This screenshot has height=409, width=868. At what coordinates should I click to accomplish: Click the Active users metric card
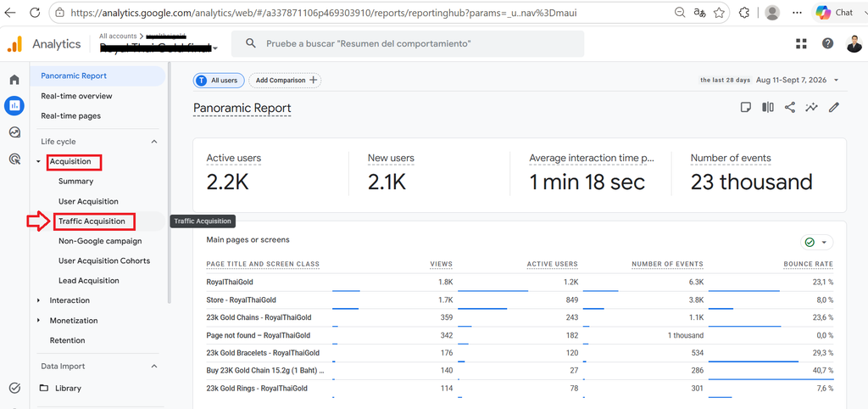270,174
